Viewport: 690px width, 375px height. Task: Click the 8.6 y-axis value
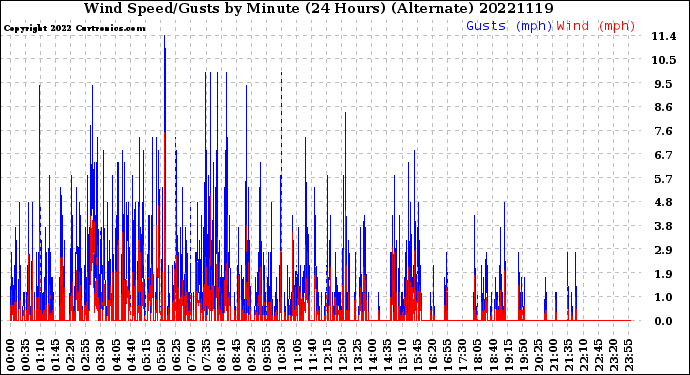pos(664,107)
